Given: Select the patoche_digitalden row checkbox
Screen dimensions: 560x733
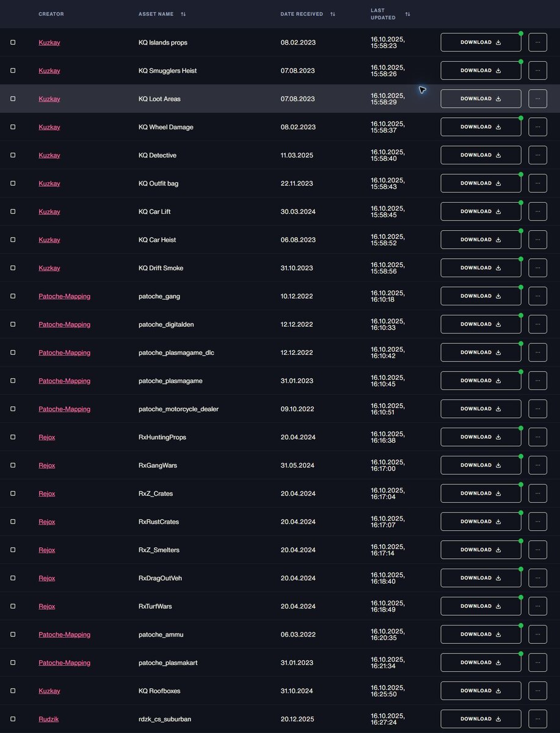Looking at the screenshot, I should (x=13, y=324).
